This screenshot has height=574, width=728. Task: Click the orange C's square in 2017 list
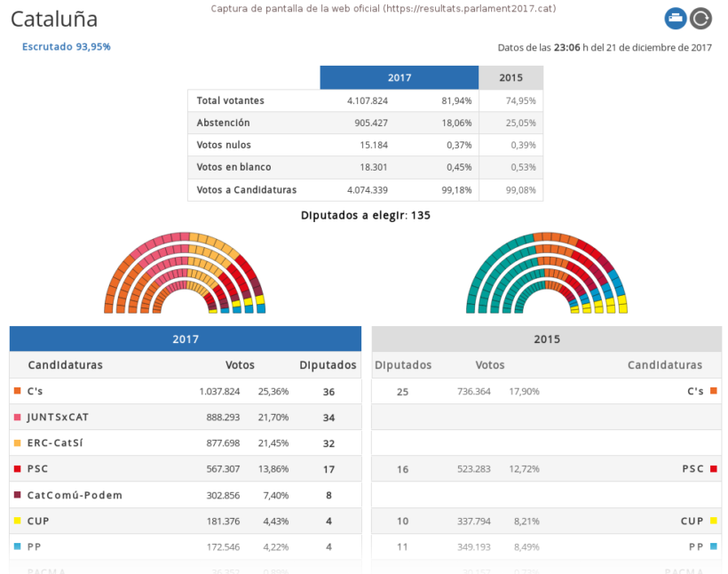(17, 391)
